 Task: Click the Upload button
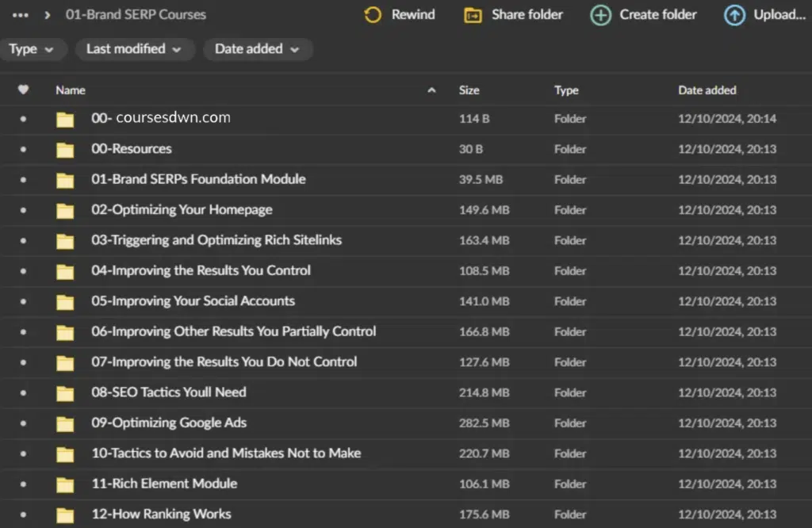tap(764, 14)
